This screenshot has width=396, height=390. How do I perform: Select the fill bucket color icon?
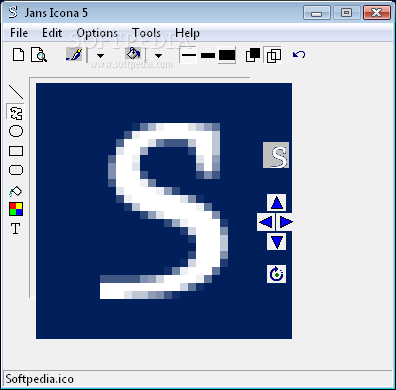point(133,54)
